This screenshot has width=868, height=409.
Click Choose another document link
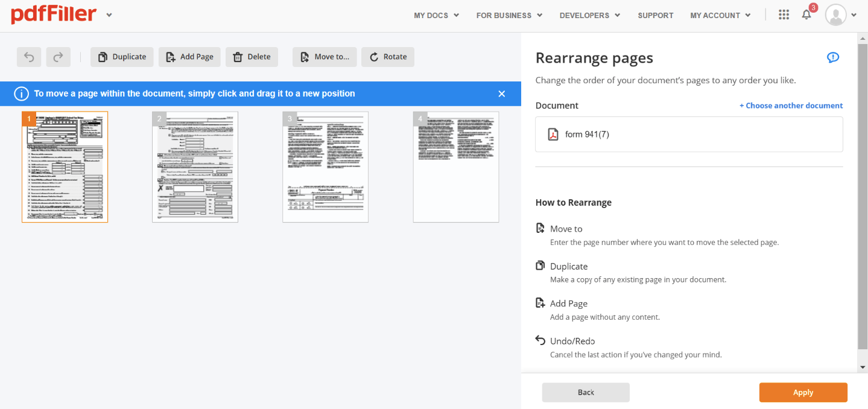coord(791,106)
